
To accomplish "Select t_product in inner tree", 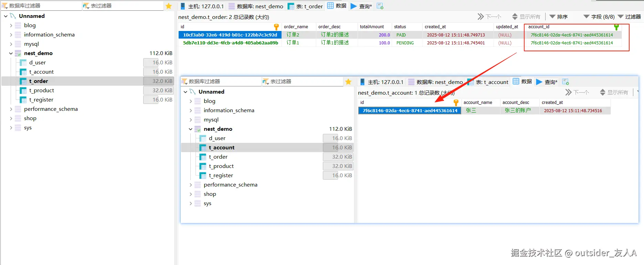I will (x=221, y=166).
